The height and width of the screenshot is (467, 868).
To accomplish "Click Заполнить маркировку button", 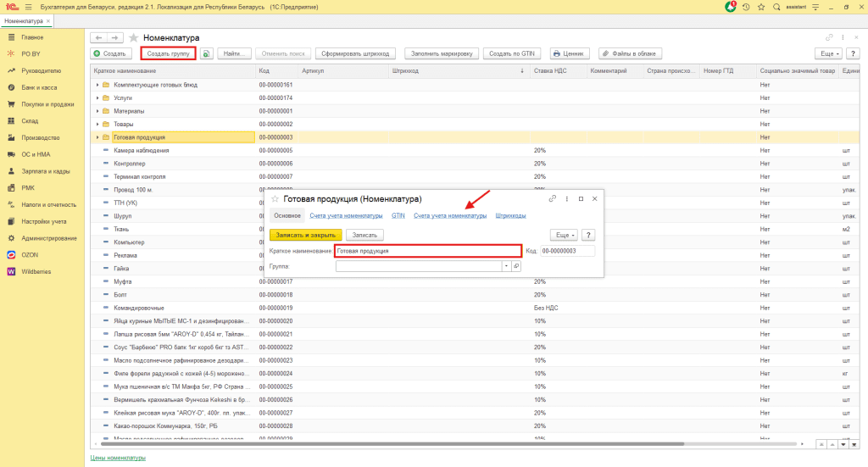I will [x=442, y=53].
